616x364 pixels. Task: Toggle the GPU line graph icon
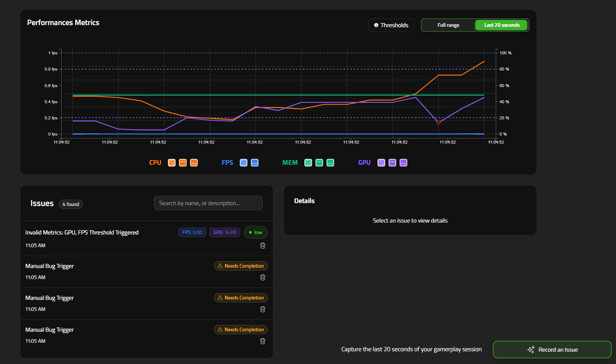381,163
